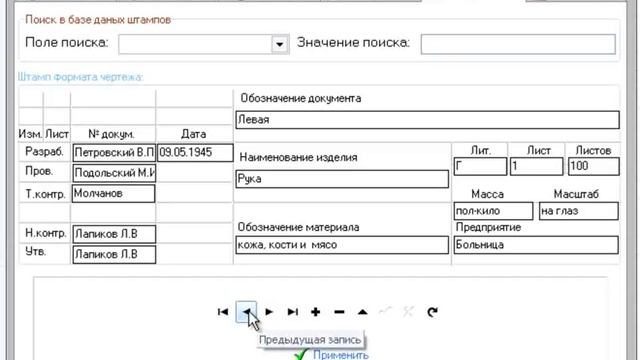Viewport: 640px width, 360px height.
Task: Click the Масштаб field containing на глаз
Action: coord(578,211)
